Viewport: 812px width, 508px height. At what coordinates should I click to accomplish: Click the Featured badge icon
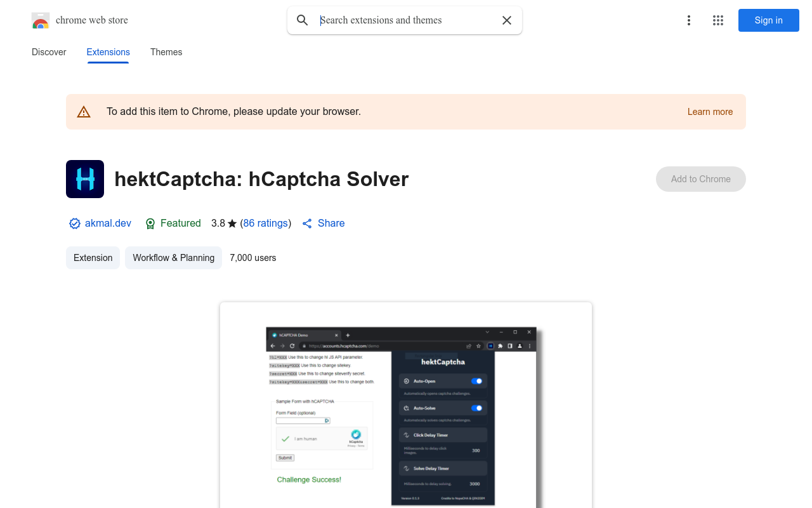tap(150, 223)
